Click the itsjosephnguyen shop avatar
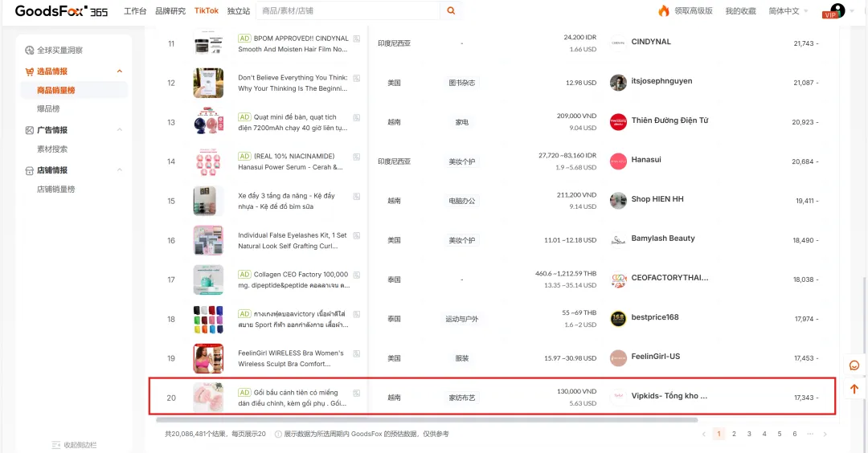Image resolution: width=868 pixels, height=453 pixels. point(618,83)
